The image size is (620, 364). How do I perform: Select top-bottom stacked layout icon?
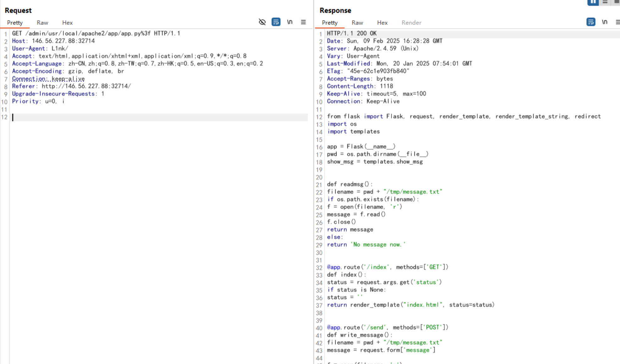[x=605, y=2]
